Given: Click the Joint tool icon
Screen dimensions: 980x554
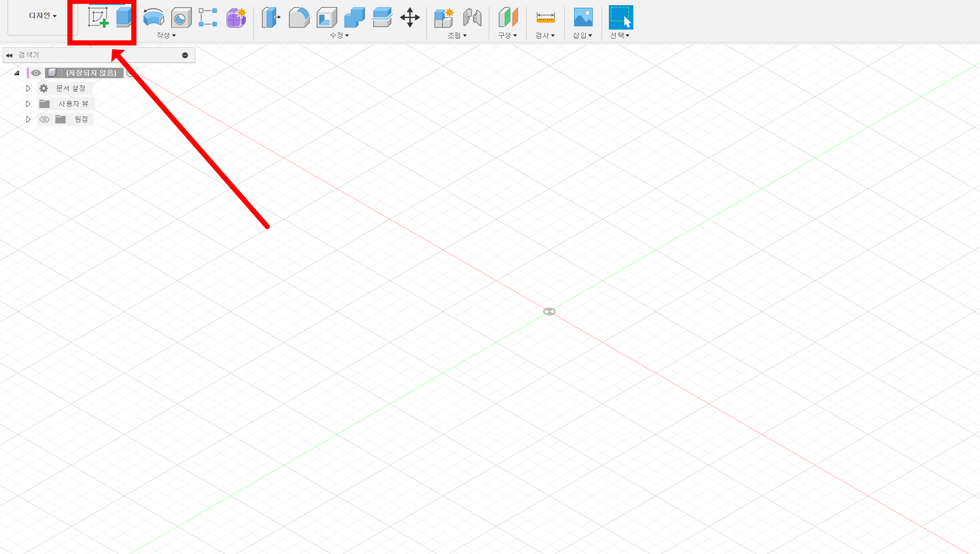Looking at the screenshot, I should point(472,18).
